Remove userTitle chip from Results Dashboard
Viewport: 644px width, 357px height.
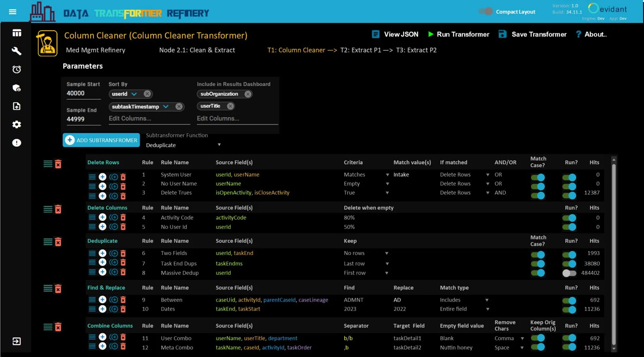230,106
